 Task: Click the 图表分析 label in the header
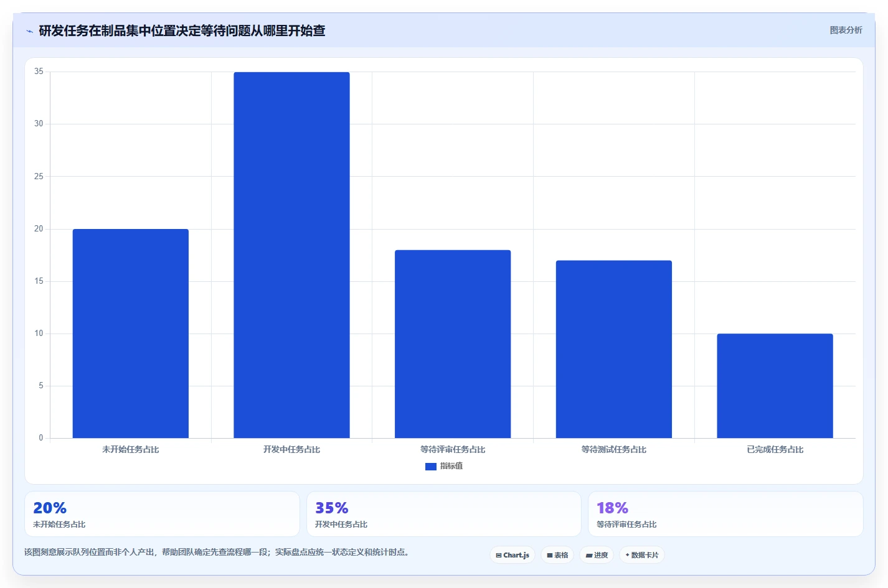[846, 30]
